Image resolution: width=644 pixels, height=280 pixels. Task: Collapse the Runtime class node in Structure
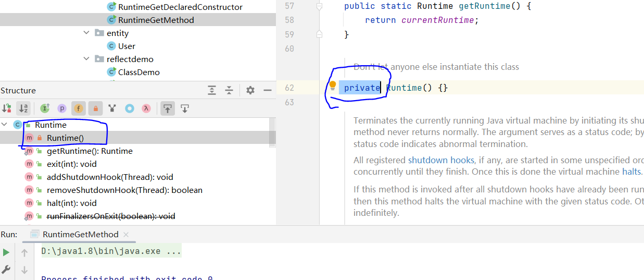pos(5,125)
